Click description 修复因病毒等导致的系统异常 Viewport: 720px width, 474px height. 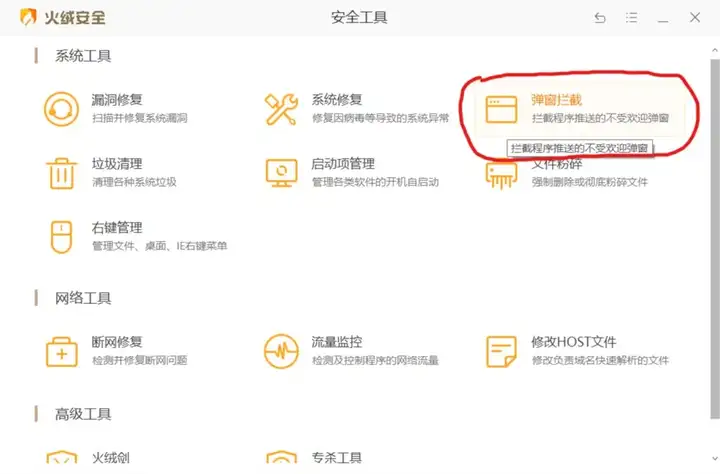pyautogui.click(x=380, y=118)
